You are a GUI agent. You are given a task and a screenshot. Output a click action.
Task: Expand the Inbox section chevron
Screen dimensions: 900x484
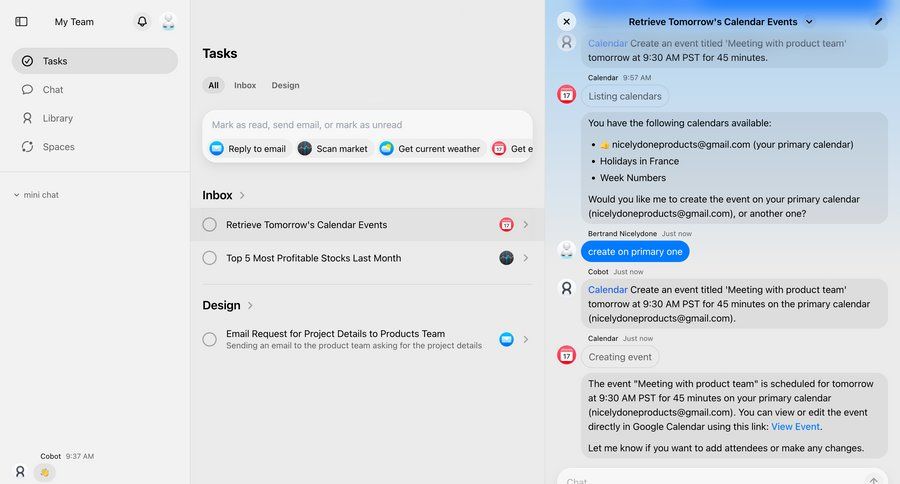[243, 196]
